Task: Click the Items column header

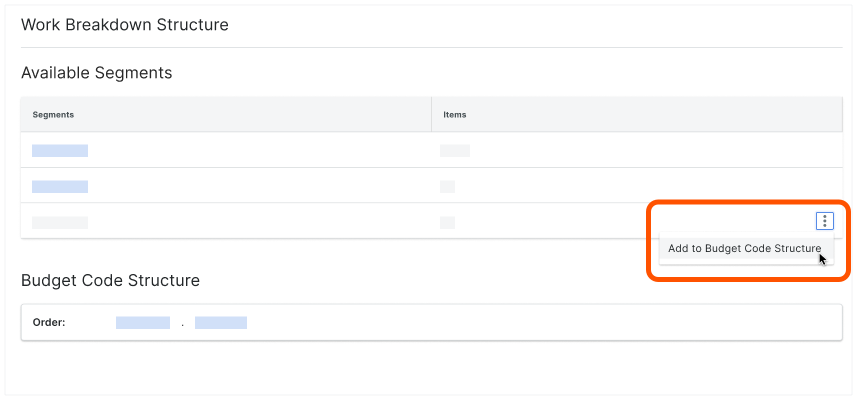Action: [455, 115]
